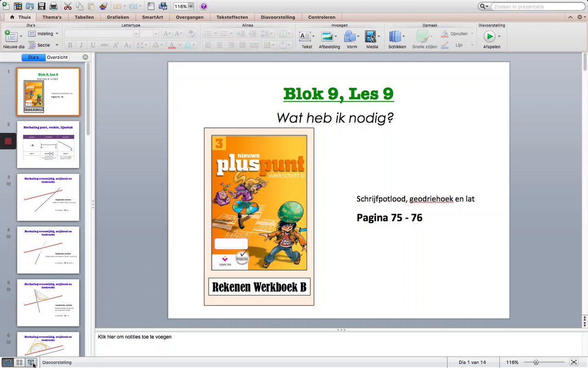
Task: Switch to slide sorter view icon
Action: click(x=19, y=362)
